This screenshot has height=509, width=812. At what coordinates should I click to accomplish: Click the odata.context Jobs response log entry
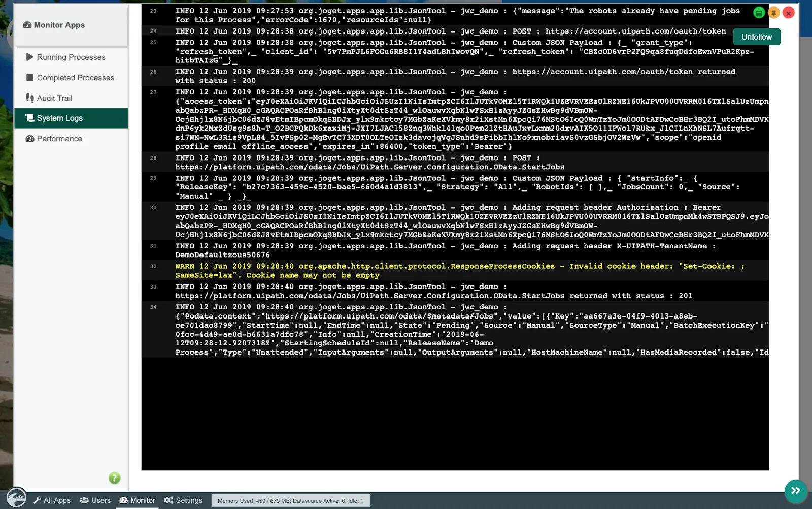pyautogui.click(x=456, y=330)
